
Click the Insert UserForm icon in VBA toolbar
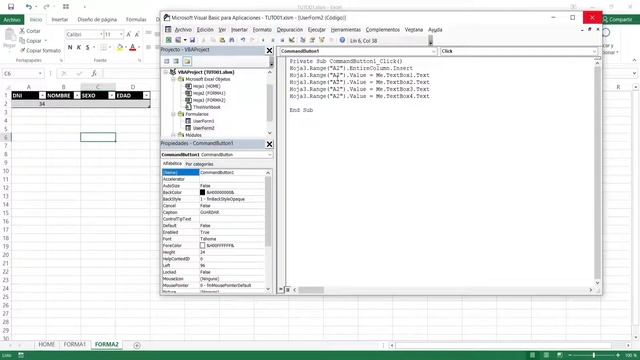[178, 40]
